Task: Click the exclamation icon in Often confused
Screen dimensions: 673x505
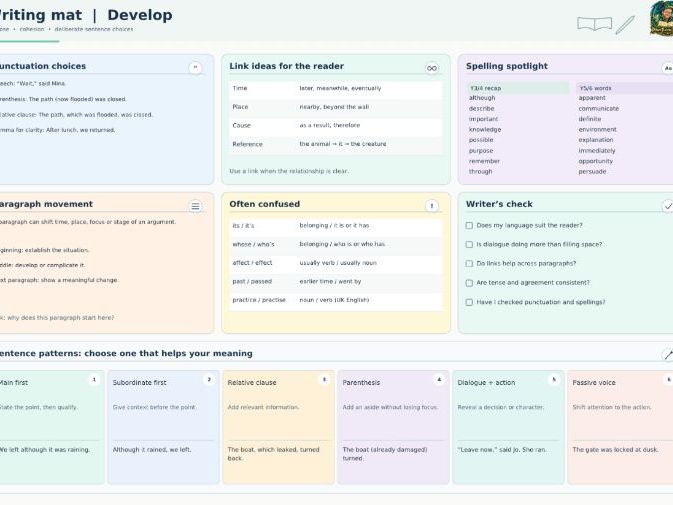Action: tap(432, 206)
